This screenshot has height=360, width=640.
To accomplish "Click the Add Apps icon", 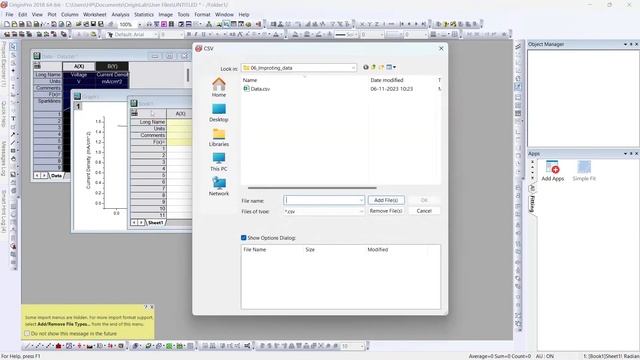I will tap(552, 171).
